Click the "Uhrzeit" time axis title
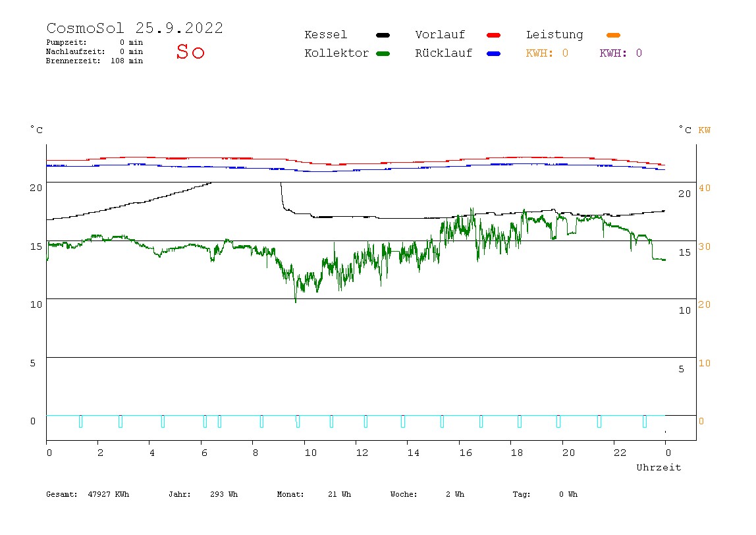Screen dimensions: 756x535 (659, 467)
